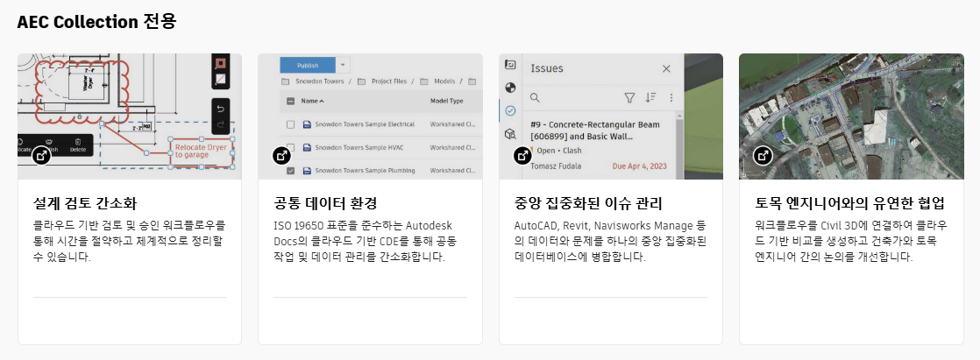Screen dimensions: 980x360
Task: Click the Snowdon Towers Sample HVAC file icon
Action: pyautogui.click(x=307, y=147)
